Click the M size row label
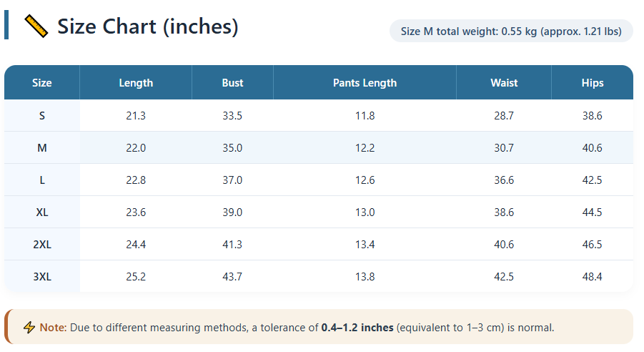This screenshot has width=644, height=352. click(42, 148)
